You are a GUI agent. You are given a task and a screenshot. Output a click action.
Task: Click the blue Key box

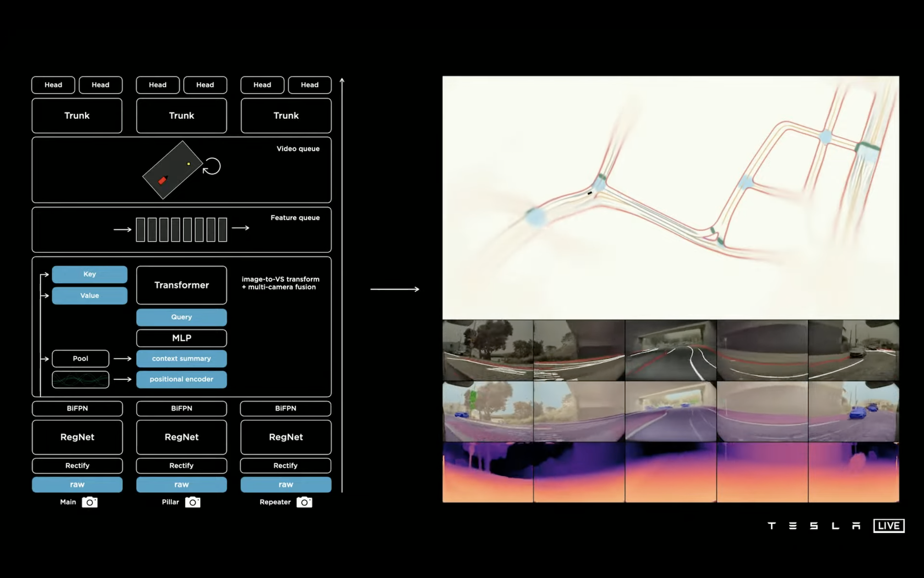tap(89, 274)
